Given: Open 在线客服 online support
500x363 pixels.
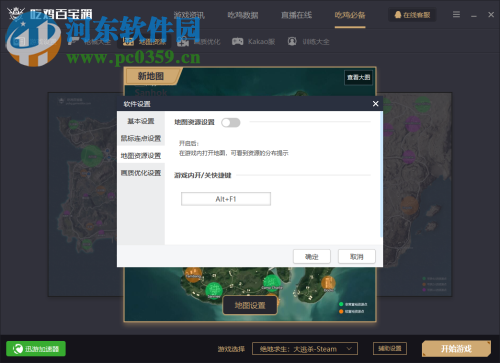Looking at the screenshot, I should pos(412,15).
